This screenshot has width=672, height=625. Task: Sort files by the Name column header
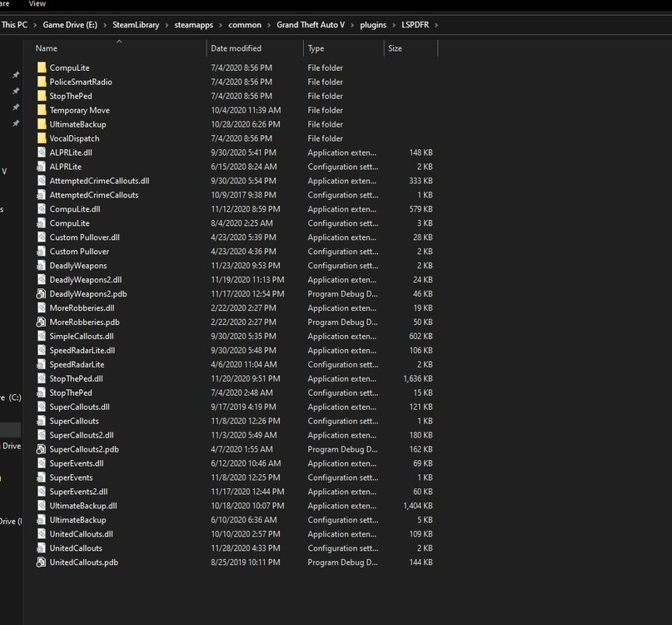[47, 48]
